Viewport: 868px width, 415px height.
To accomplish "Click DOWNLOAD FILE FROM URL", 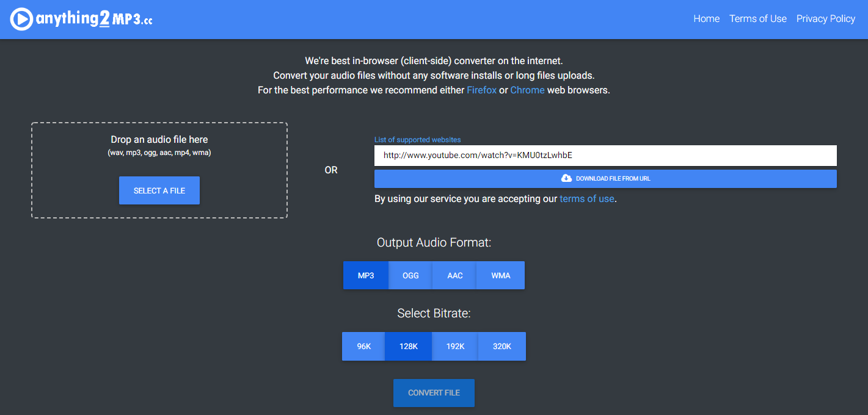I will (605, 178).
